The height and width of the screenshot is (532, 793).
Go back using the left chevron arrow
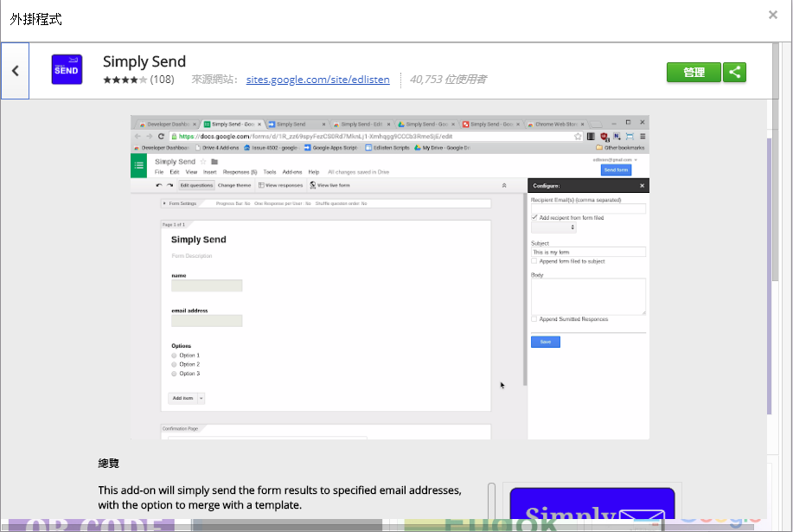(x=16, y=71)
